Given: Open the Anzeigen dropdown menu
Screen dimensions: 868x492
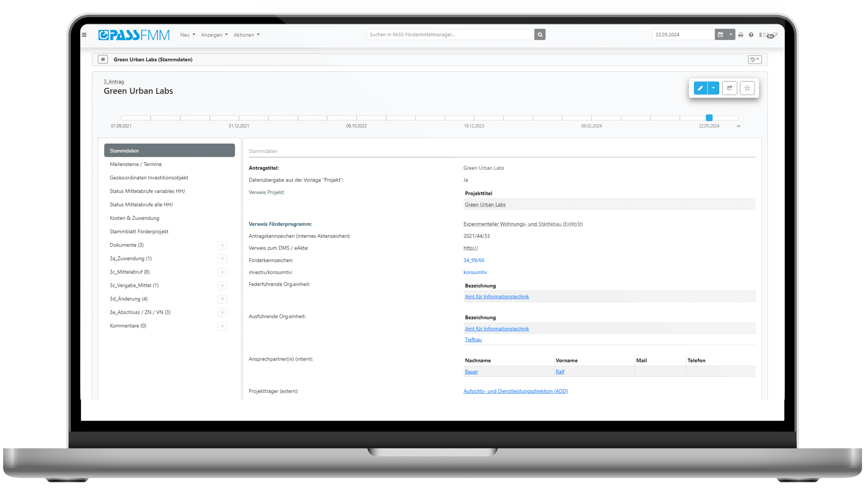Looking at the screenshot, I should point(214,35).
